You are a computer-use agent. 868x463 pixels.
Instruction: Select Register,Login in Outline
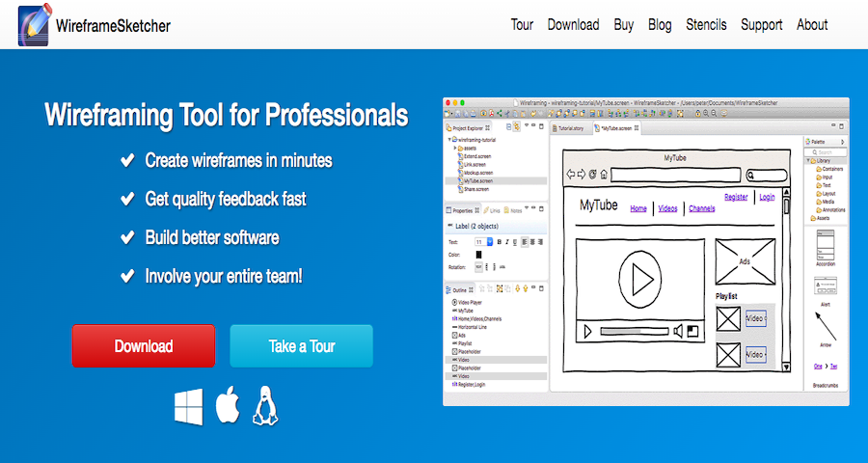(469, 384)
